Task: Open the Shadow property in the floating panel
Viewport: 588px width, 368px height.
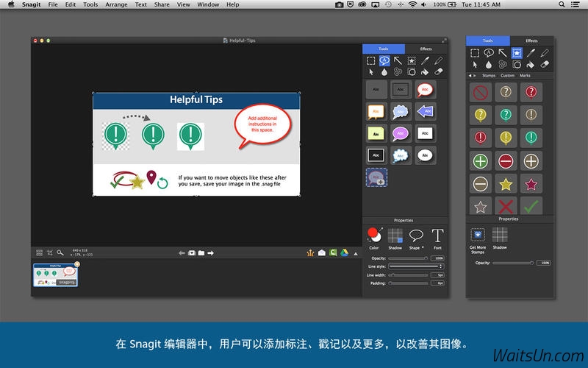Action: coord(500,238)
